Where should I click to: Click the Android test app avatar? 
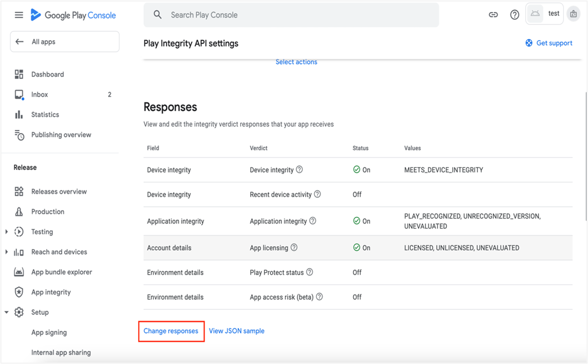pos(535,14)
